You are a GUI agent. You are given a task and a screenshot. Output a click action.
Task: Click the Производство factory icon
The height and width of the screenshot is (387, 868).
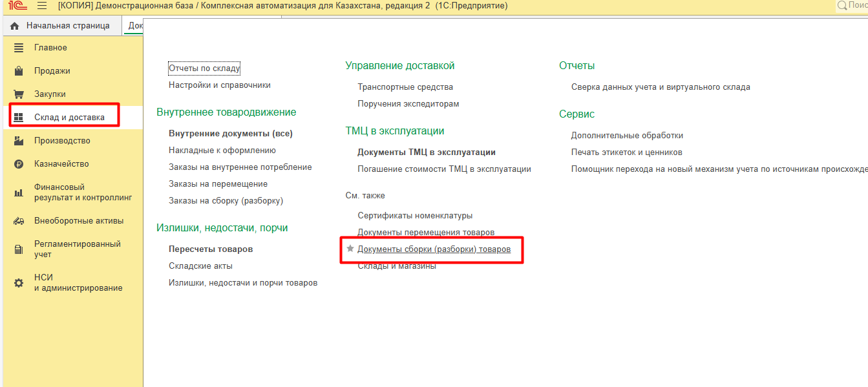[x=19, y=141]
